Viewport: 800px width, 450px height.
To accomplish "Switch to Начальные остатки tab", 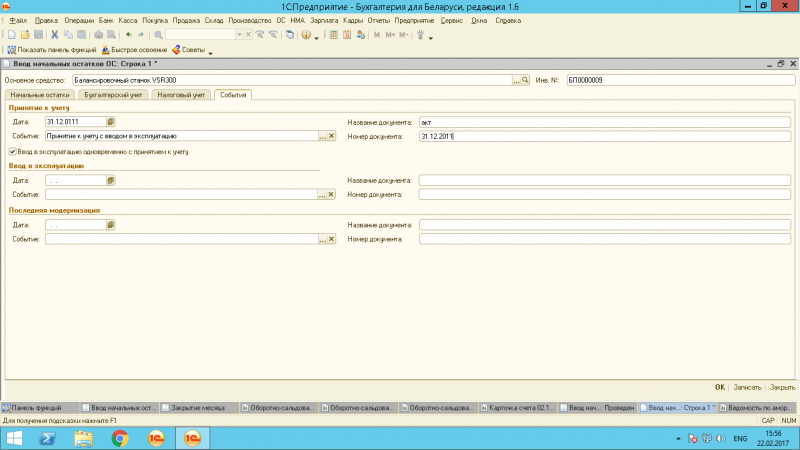I will point(40,95).
